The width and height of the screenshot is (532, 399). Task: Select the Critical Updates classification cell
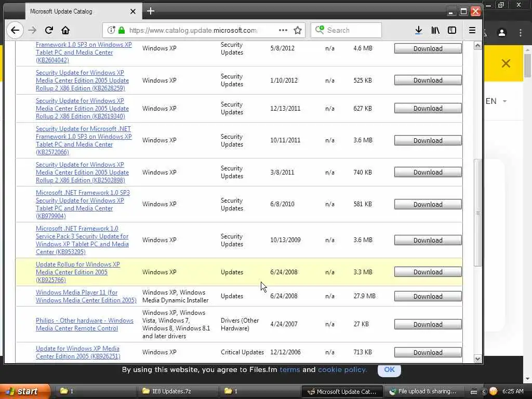click(x=242, y=352)
